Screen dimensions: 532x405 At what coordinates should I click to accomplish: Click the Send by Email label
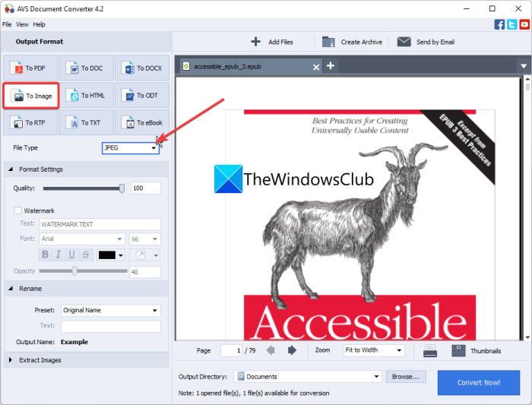(435, 42)
